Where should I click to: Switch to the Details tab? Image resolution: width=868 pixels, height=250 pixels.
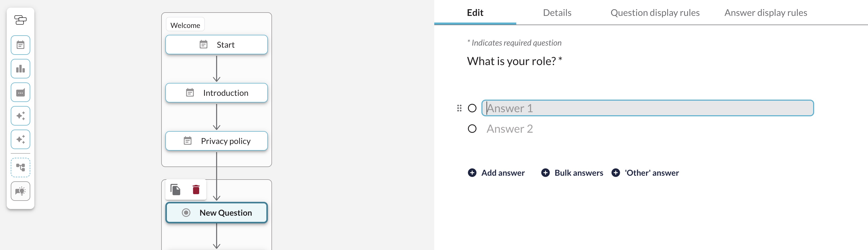tap(557, 13)
